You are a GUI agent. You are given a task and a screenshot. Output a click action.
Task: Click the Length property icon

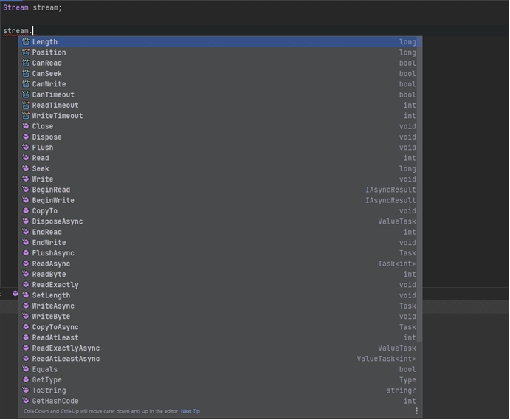click(x=26, y=42)
